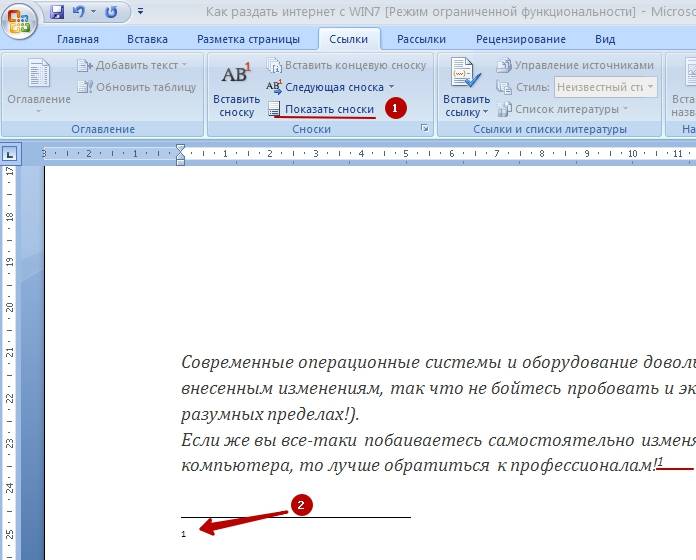Go to the Рассылки tab
This screenshot has width=696, height=560.
421,39
